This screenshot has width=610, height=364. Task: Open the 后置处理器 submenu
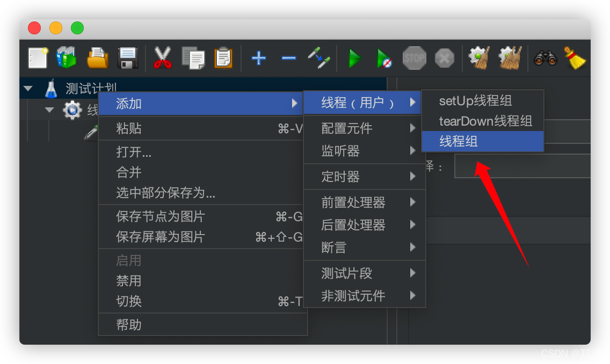[365, 225]
